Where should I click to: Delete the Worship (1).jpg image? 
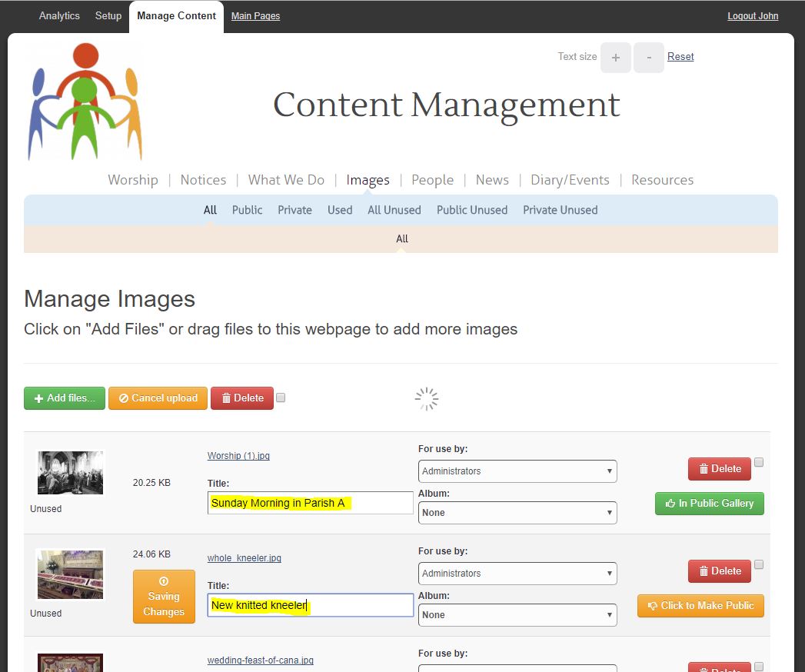[x=719, y=469]
